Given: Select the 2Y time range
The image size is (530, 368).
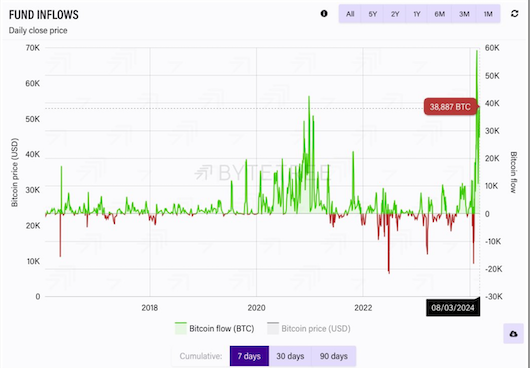Looking at the screenshot, I should pos(395,14).
